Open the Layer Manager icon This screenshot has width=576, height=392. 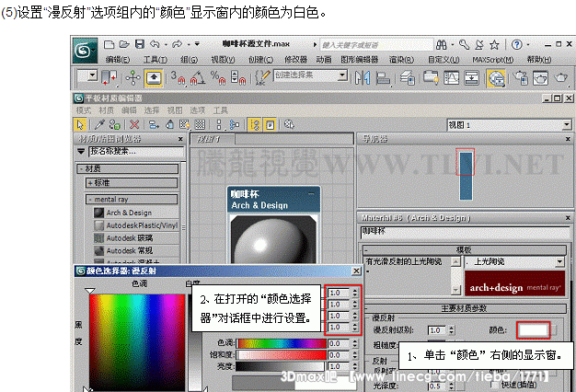(408, 78)
